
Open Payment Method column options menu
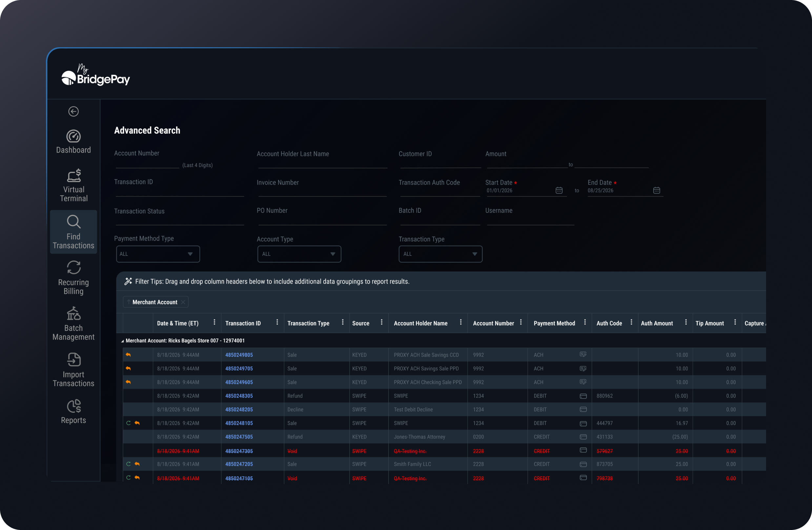pyautogui.click(x=585, y=322)
